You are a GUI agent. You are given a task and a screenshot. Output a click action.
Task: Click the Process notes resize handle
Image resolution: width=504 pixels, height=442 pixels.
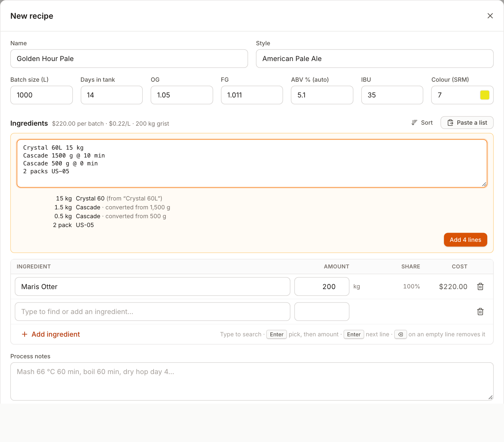490,397
